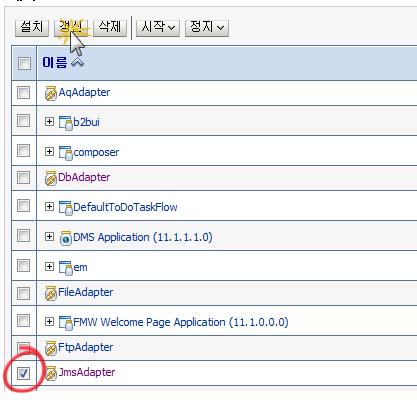Click the FileAdapter resource adapter icon
The width and height of the screenshot is (417, 407).
click(51, 293)
